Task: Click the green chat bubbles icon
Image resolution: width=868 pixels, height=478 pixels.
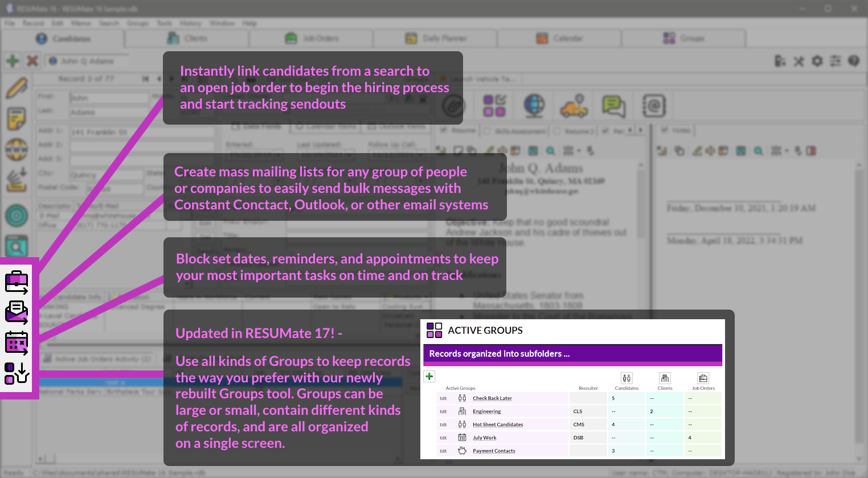Action: 613,106
